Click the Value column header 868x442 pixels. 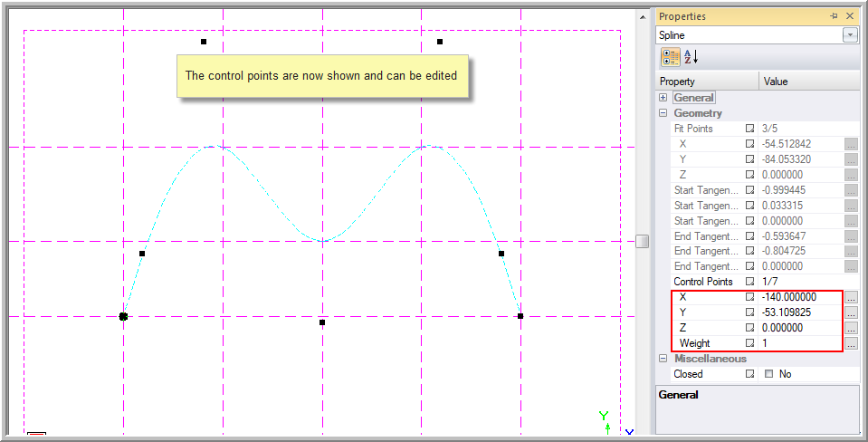tap(809, 82)
